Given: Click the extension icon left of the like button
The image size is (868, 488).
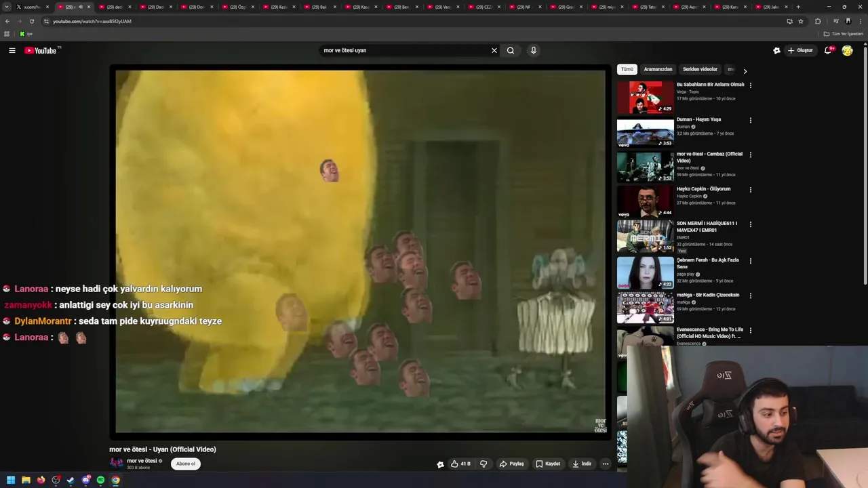Looking at the screenshot, I should click(x=440, y=464).
